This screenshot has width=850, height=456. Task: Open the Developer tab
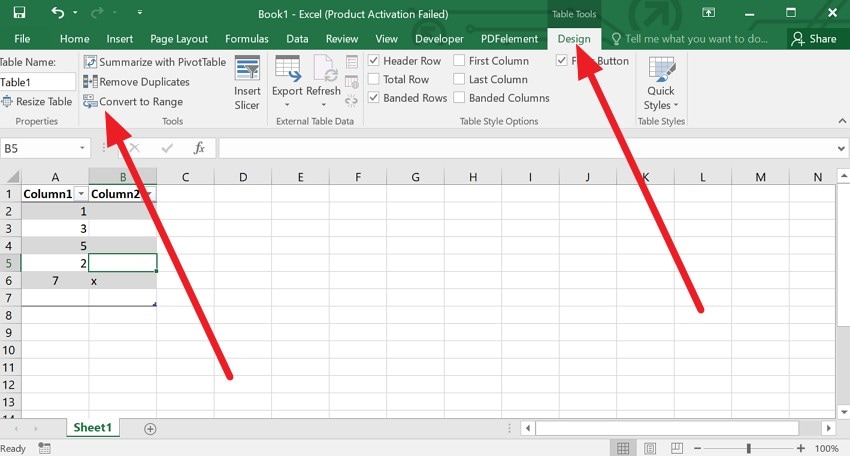(x=440, y=39)
